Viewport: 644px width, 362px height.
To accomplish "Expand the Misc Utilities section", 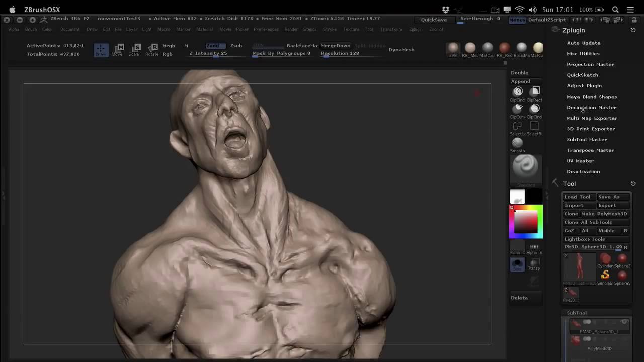I will 583,54.
